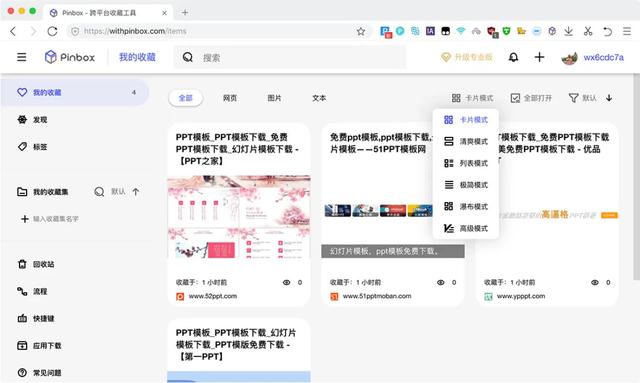Click the plus icon beside 输入收藏集名字
The width and height of the screenshot is (640, 383).
click(24, 219)
